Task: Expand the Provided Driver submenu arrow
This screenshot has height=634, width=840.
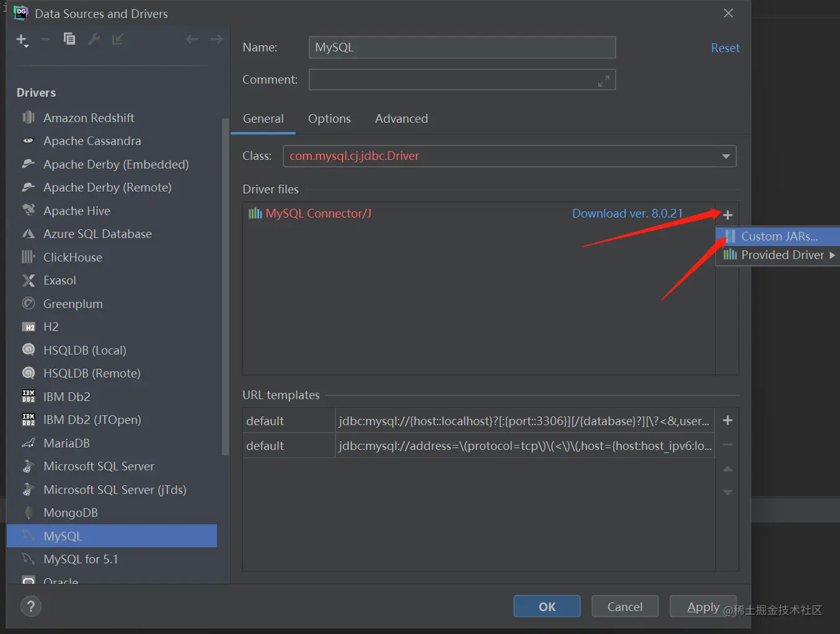Action: click(x=832, y=255)
